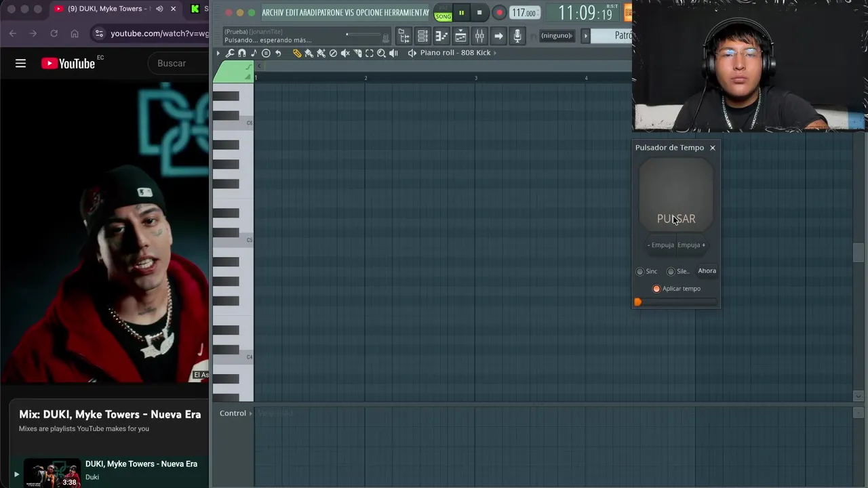Open the piano roll options arrow menu
Viewport: 868px width, 488px height.
[218, 53]
